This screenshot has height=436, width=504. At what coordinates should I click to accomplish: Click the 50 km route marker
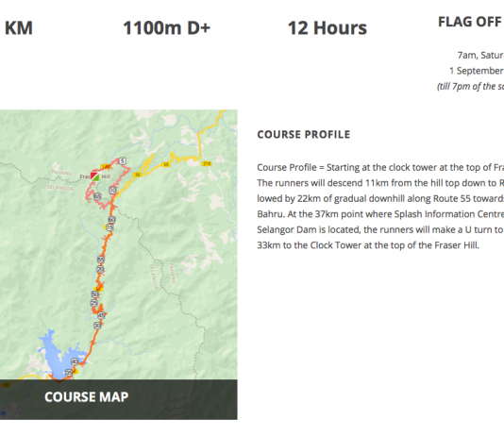pyautogui.click(x=94, y=294)
